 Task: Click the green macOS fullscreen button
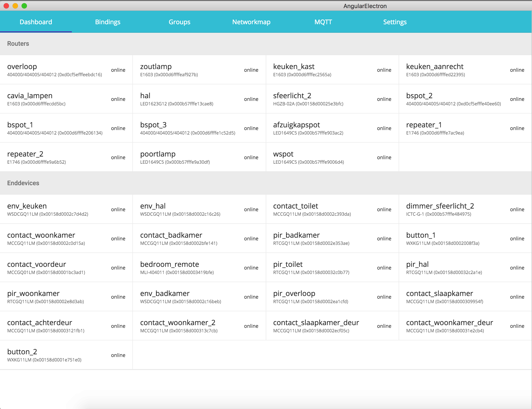click(24, 6)
